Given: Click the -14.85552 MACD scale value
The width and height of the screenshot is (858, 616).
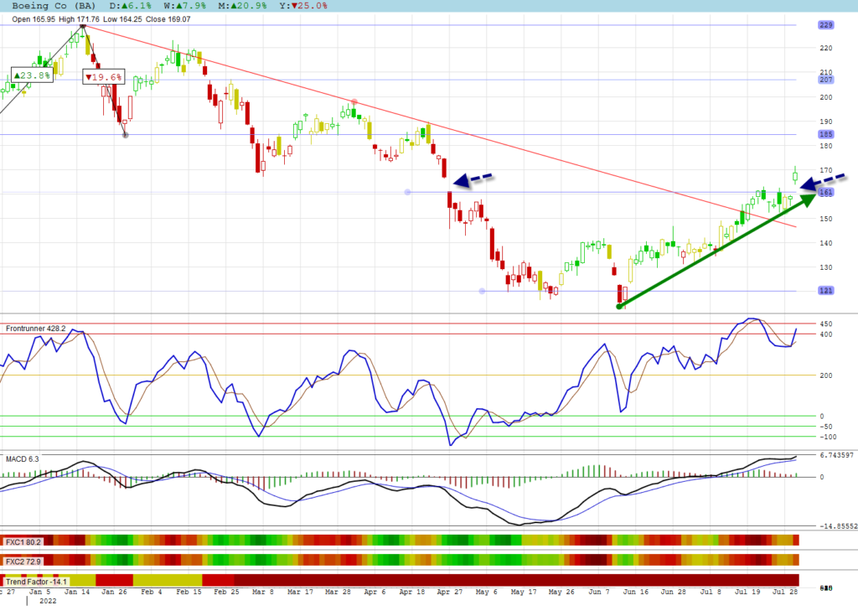Looking at the screenshot, I should coord(838,526).
